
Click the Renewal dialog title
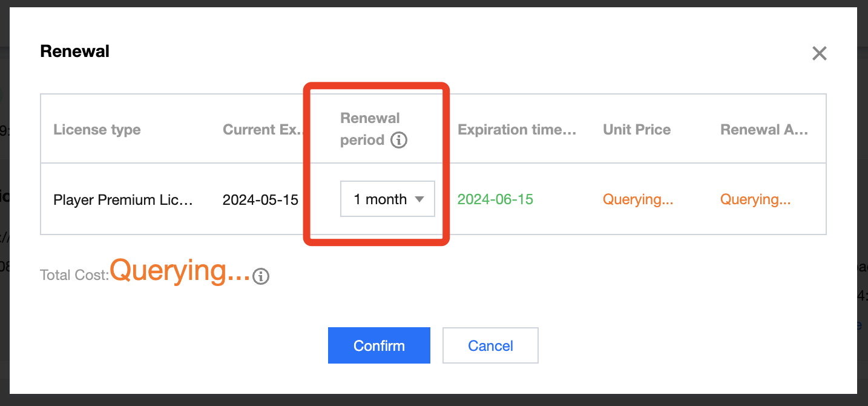tap(74, 52)
